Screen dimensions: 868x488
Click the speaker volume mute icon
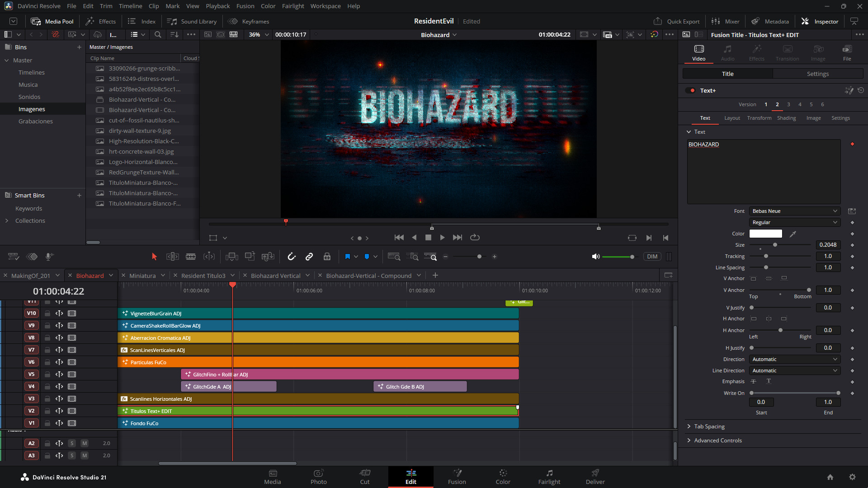(596, 257)
